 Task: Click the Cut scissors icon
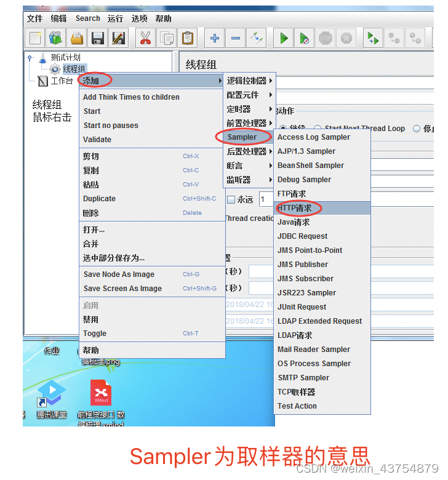(145, 38)
